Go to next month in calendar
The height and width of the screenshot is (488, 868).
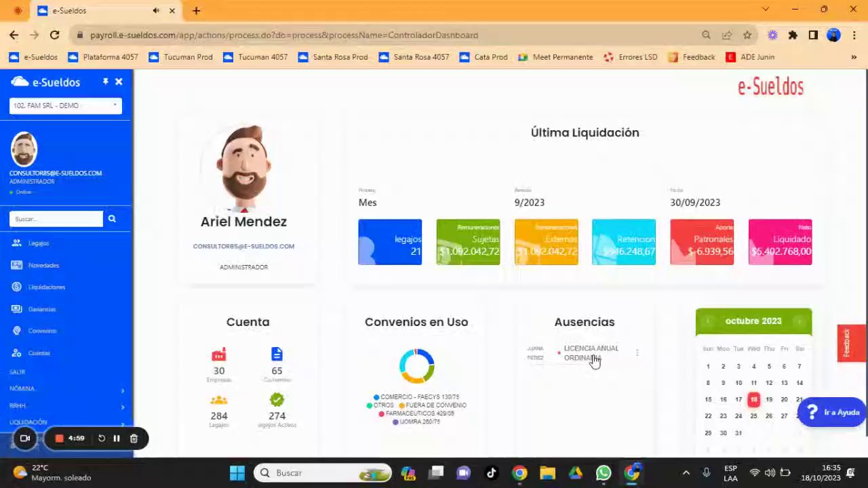800,321
